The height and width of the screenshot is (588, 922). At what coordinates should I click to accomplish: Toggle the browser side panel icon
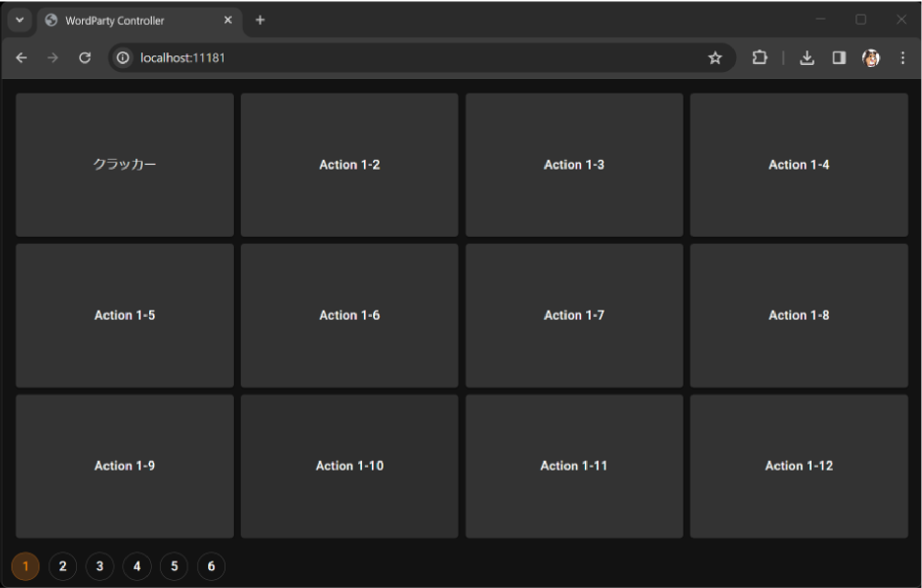coord(839,58)
